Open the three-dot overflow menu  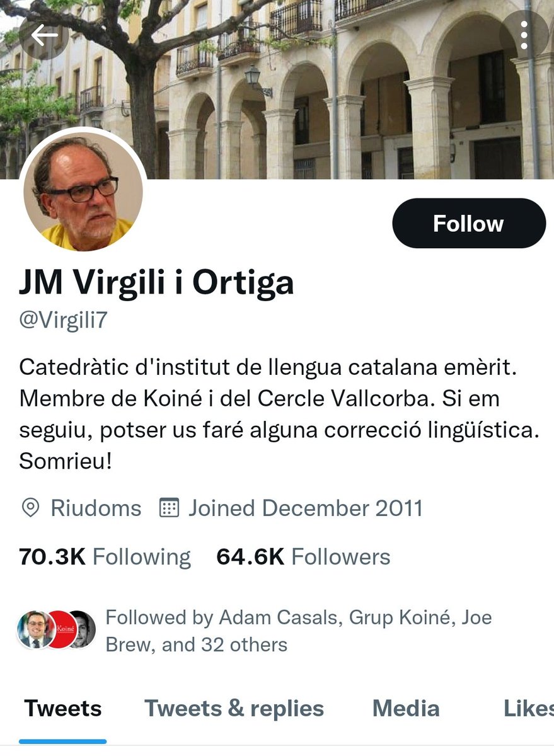click(x=524, y=35)
